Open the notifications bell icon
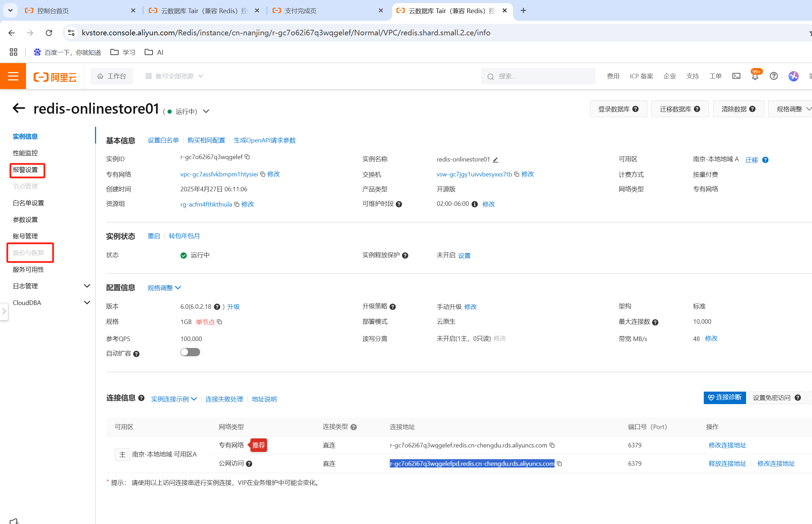Image resolution: width=812 pixels, height=524 pixels. click(x=755, y=76)
